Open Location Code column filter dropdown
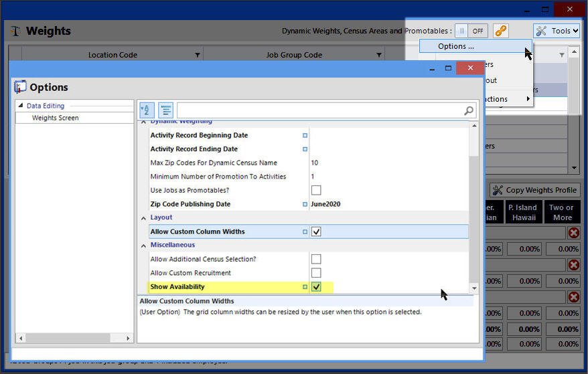Image resolution: width=588 pixels, height=374 pixels. point(198,55)
